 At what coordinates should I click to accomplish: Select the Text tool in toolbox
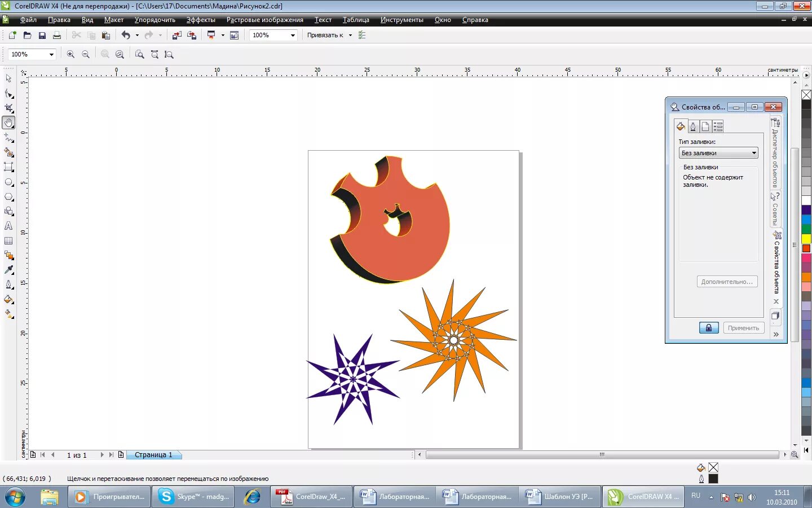pos(8,226)
